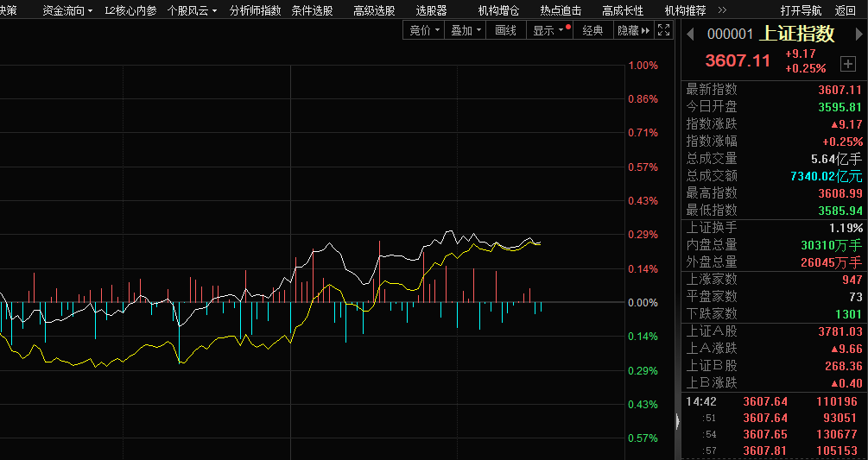Viewport: 868px width, 460px height.
Task: Open the 显示 display dropdown
Action: tap(548, 30)
